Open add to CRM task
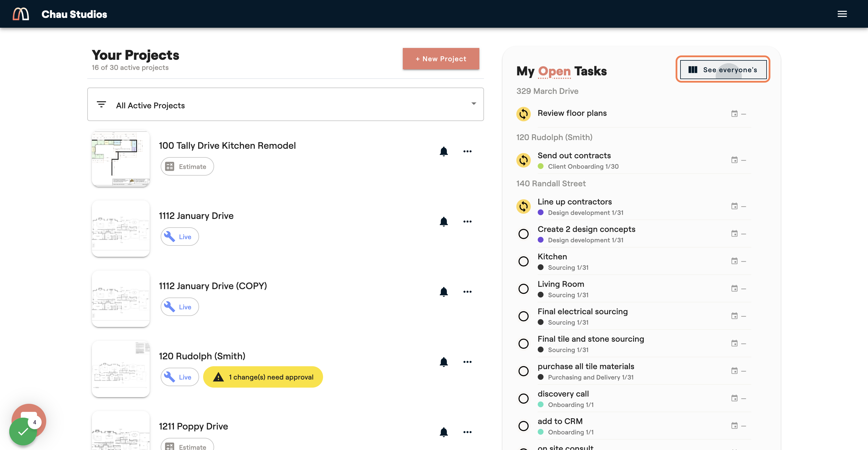The width and height of the screenshot is (868, 450). pyautogui.click(x=560, y=421)
